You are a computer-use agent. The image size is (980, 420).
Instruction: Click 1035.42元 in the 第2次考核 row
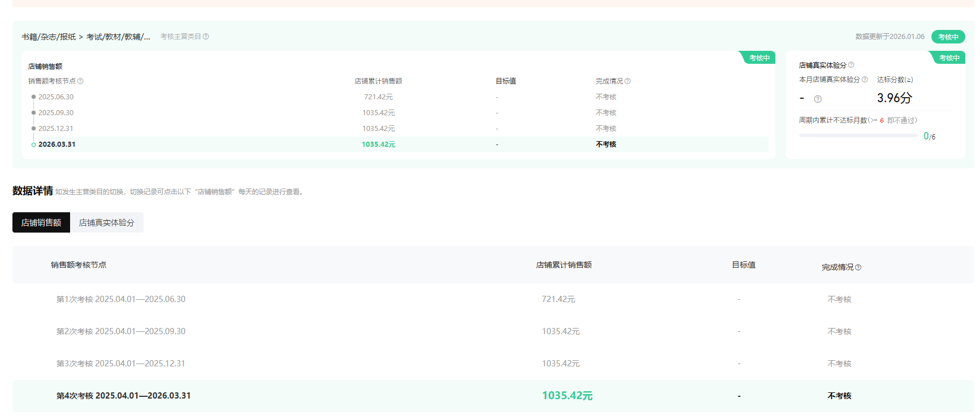(x=561, y=331)
